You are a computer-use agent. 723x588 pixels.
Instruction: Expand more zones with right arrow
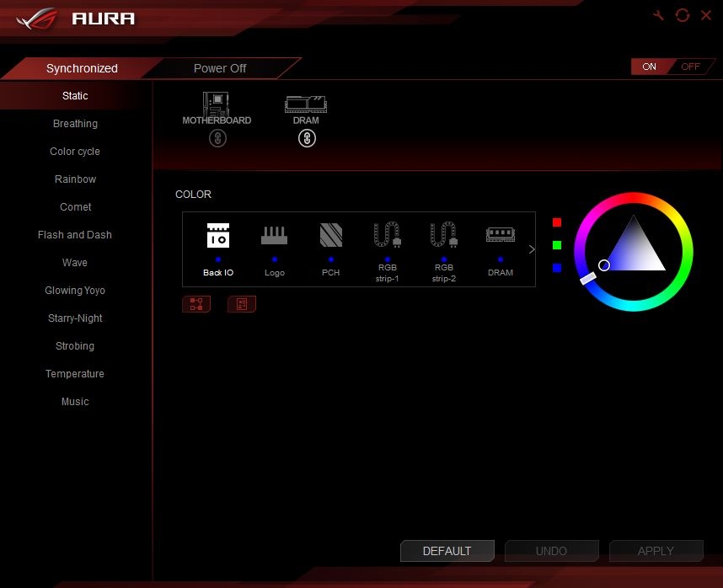point(531,249)
